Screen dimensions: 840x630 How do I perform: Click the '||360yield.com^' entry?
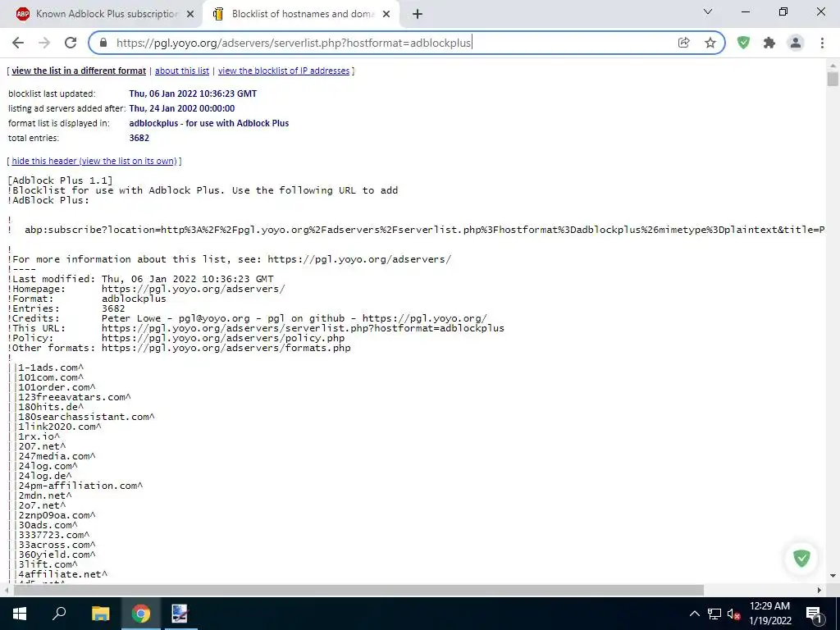[52, 555]
